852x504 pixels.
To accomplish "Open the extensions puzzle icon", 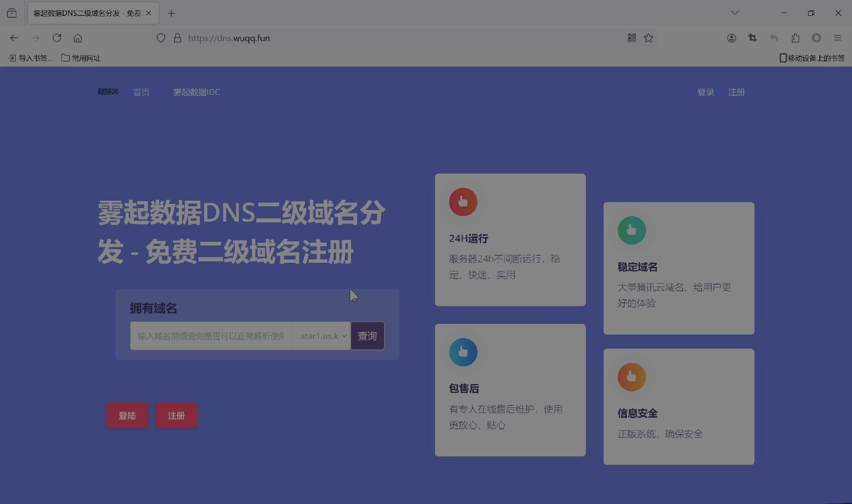I will pyautogui.click(x=796, y=38).
